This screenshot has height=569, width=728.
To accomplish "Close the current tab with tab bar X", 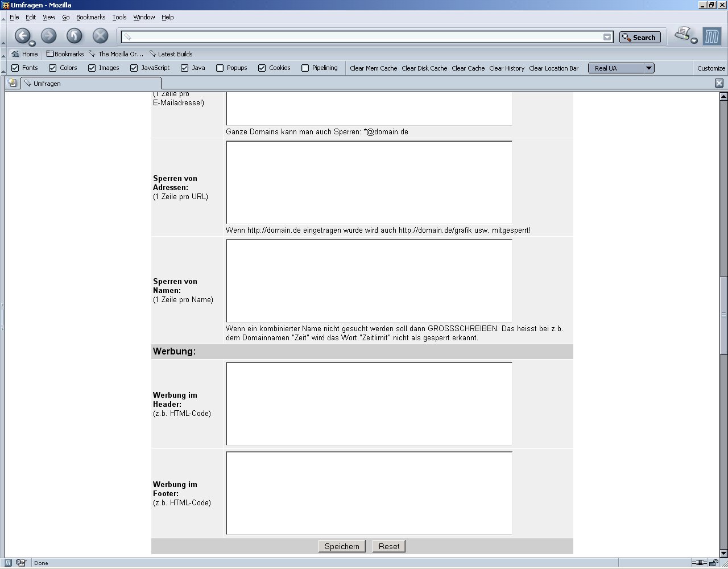I will click(719, 83).
